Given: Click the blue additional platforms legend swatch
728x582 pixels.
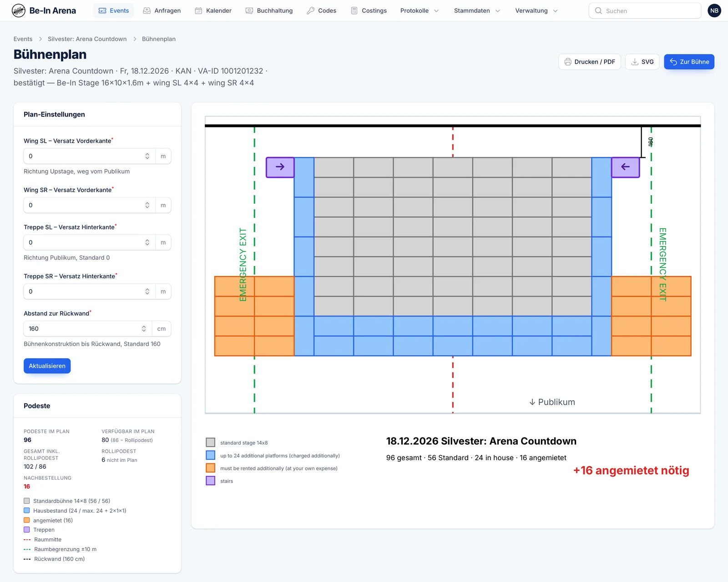Looking at the screenshot, I should (x=211, y=455).
